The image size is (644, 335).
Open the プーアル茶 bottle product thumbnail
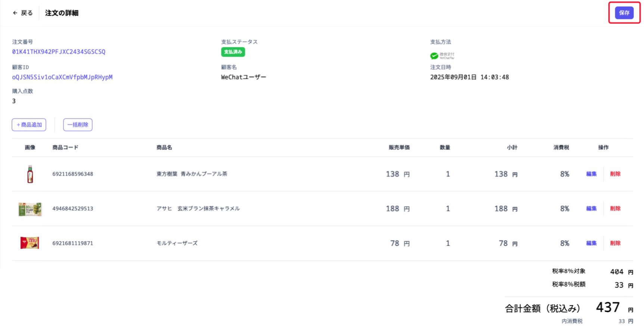(30, 174)
